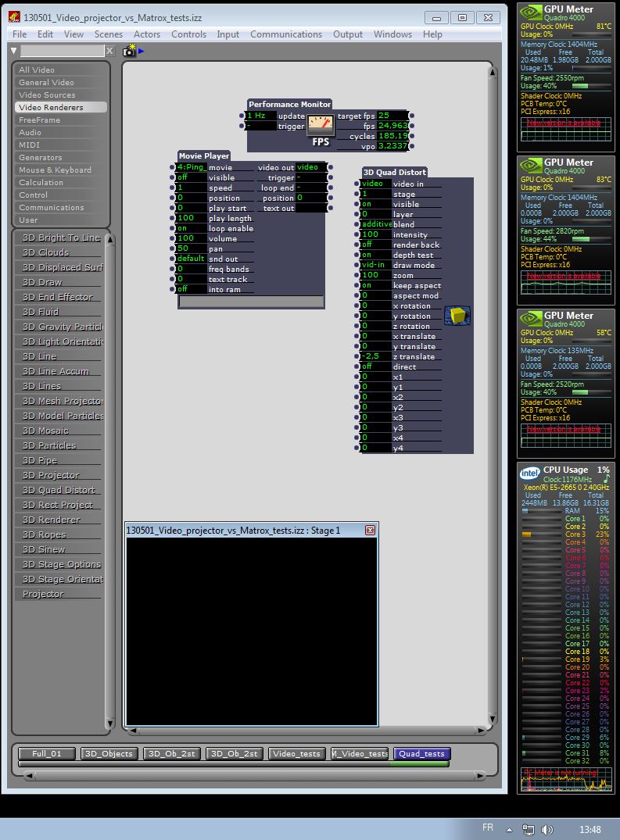Click the search filter dropdown triangle
620x840 pixels.
[x=14, y=51]
